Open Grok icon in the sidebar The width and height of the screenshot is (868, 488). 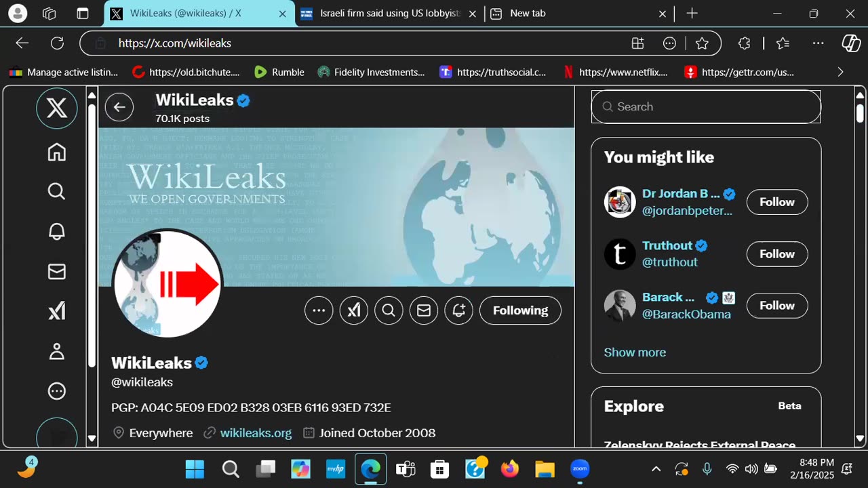click(x=57, y=311)
